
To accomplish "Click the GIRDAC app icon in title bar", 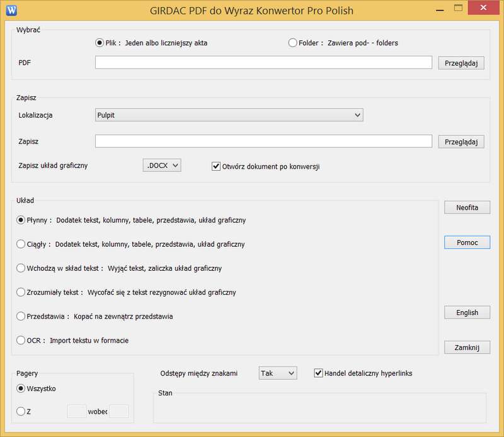I will (11, 10).
